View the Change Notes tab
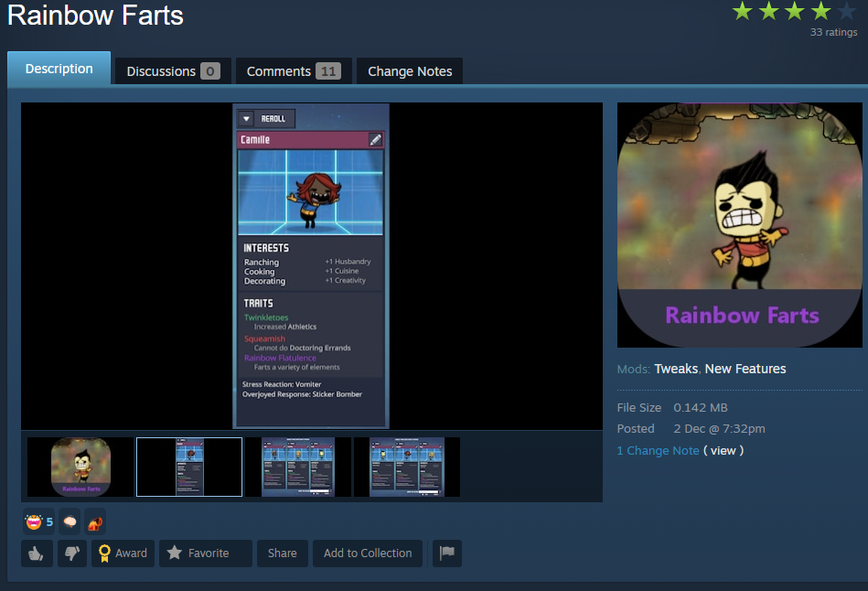 tap(410, 71)
